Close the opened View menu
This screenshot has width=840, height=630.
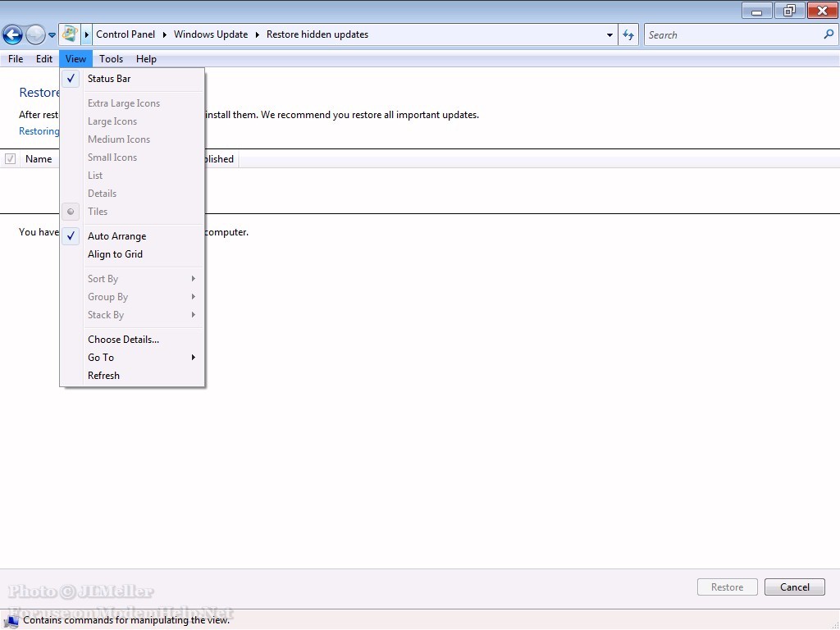75,59
